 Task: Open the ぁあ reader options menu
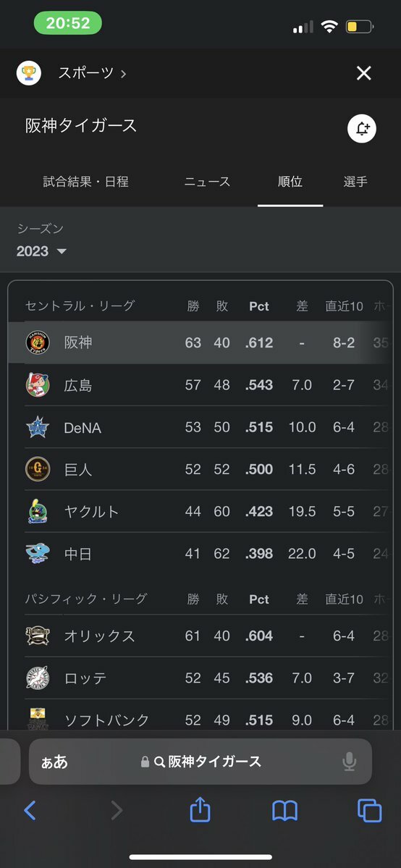55,762
